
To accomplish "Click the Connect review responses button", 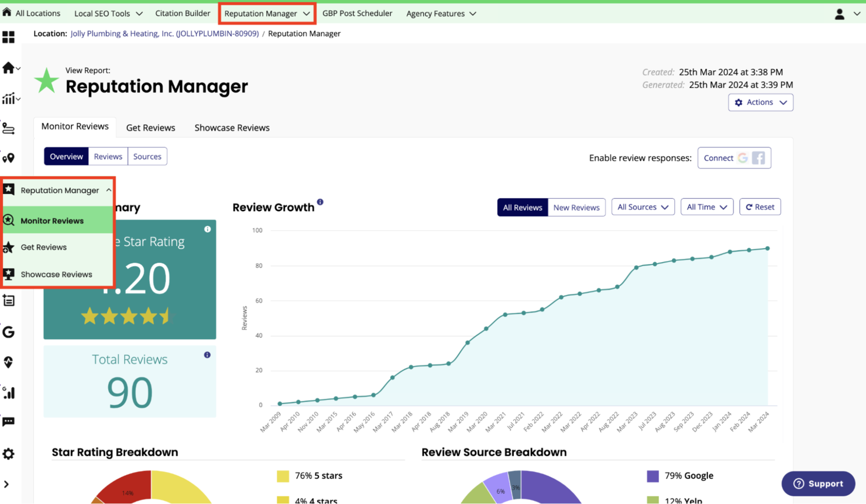I will click(x=734, y=158).
